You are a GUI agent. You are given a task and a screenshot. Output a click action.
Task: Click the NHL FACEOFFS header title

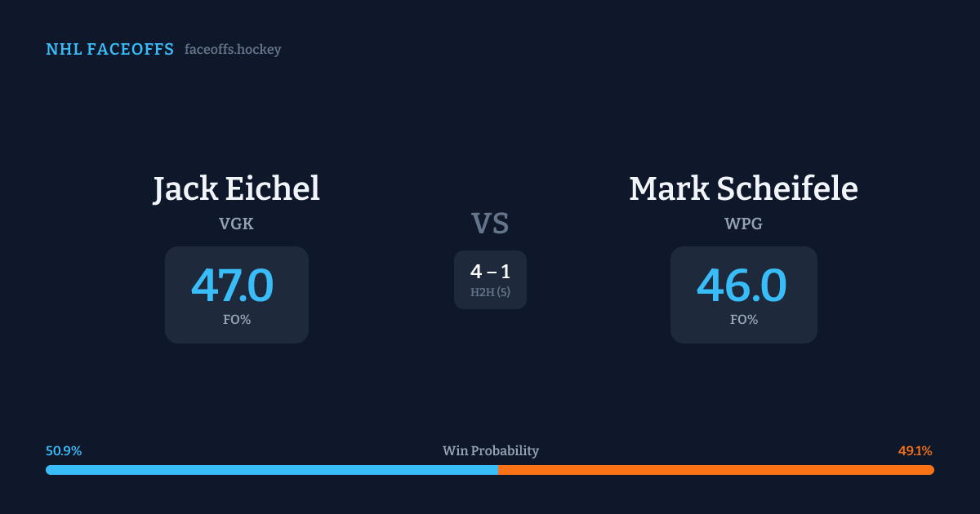pyautogui.click(x=109, y=50)
